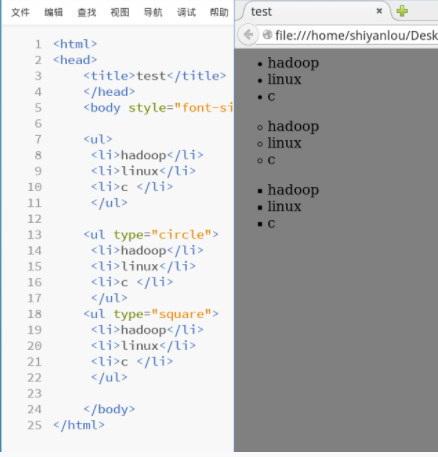
Task: Click the <html> opening tag on line 1
Action: coord(75,44)
